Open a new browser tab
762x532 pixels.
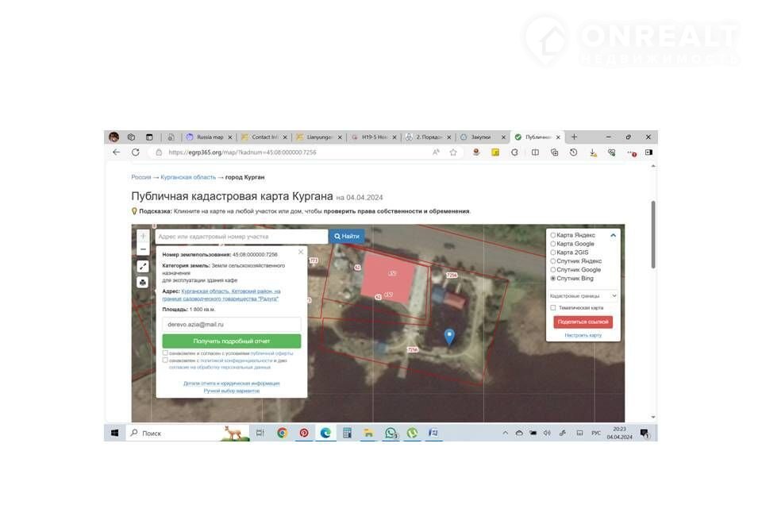574,137
